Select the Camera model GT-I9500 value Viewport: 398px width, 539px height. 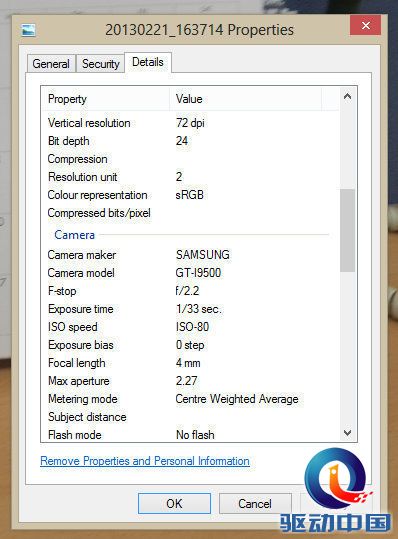(198, 273)
